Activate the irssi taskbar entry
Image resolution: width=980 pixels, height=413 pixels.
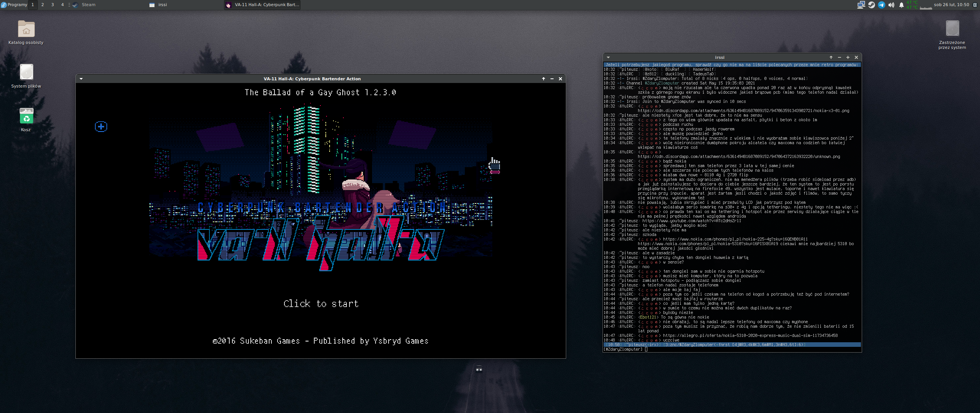185,5
